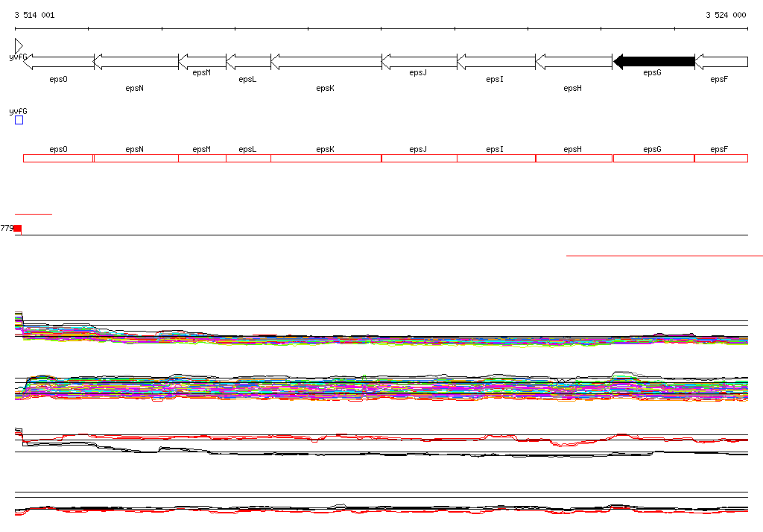Click the epsI label above the red box
The width and height of the screenshot is (763, 532).
click(495, 150)
